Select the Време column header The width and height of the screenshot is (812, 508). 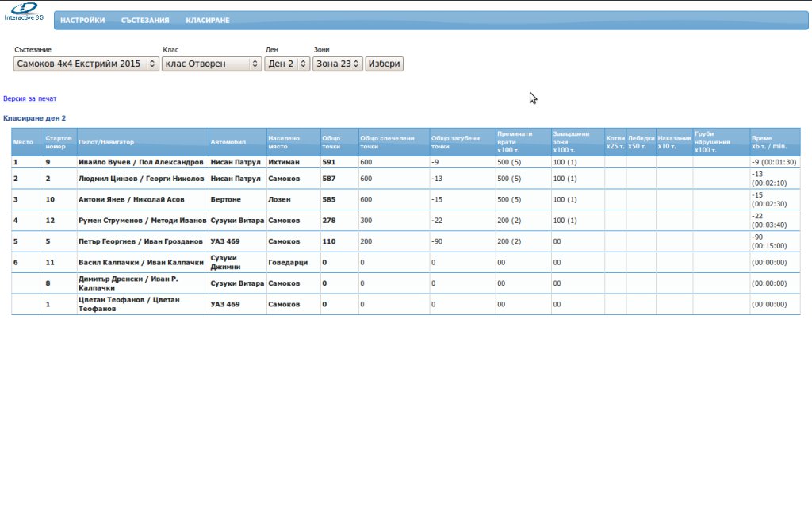[761, 138]
